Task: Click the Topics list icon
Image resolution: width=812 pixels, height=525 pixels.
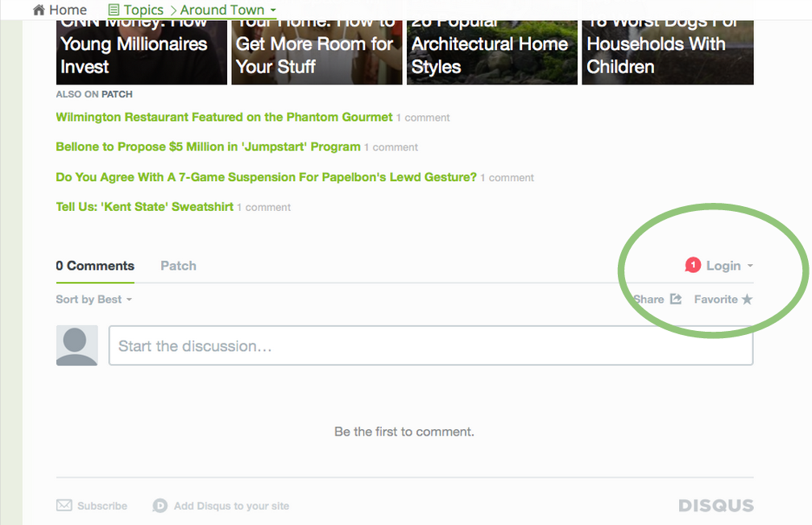Action: point(114,10)
